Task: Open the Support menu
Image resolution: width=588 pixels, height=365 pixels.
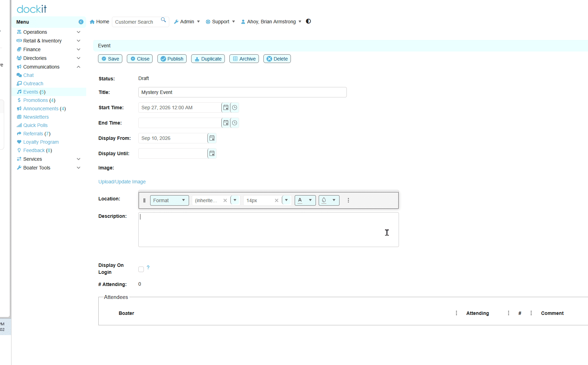Action: [x=220, y=22]
